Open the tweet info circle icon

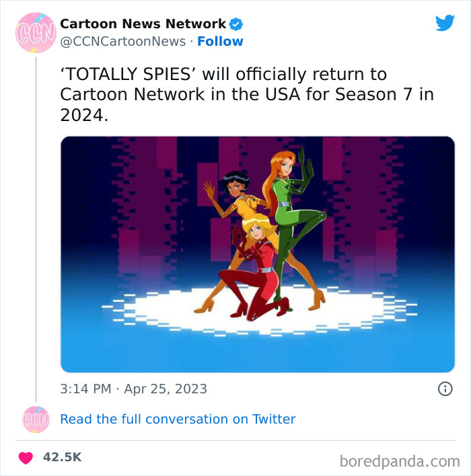[x=445, y=389]
